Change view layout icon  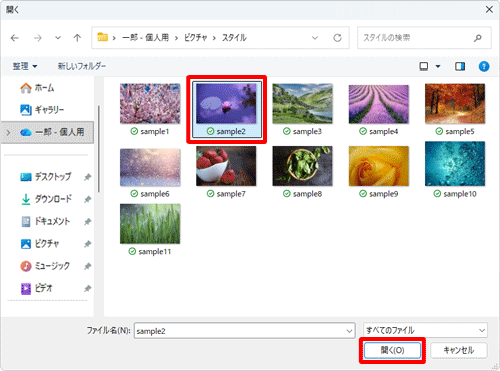[x=424, y=66]
